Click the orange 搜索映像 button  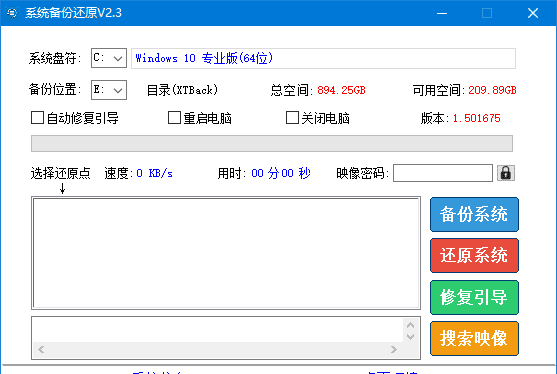pyautogui.click(x=474, y=338)
